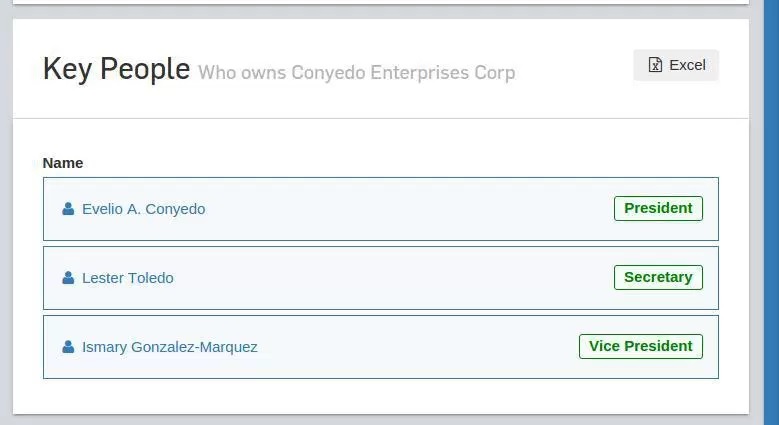The image size is (779, 425).
Task: Click the blue vertical bar at right edge
Action: point(771,212)
